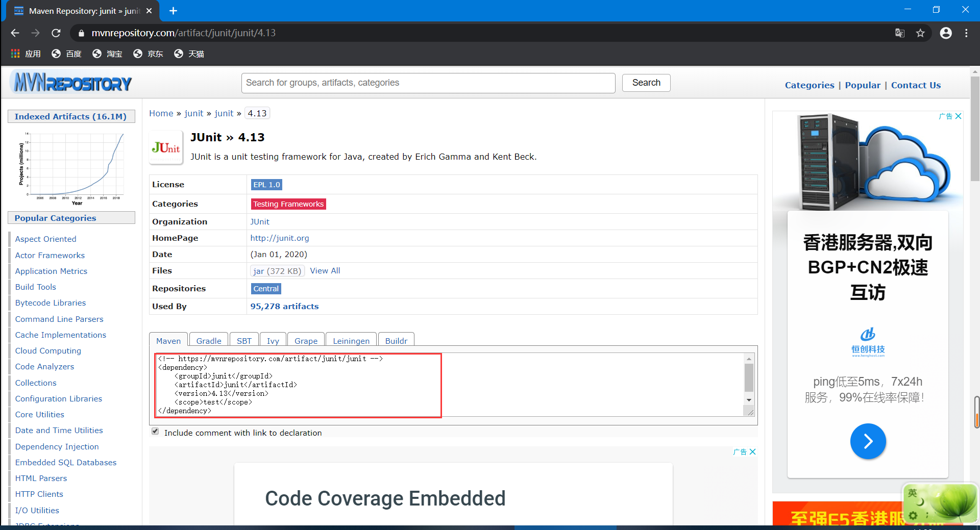Image resolution: width=980 pixels, height=530 pixels.
Task: Focus the search groups and artifacts field
Action: tap(428, 83)
